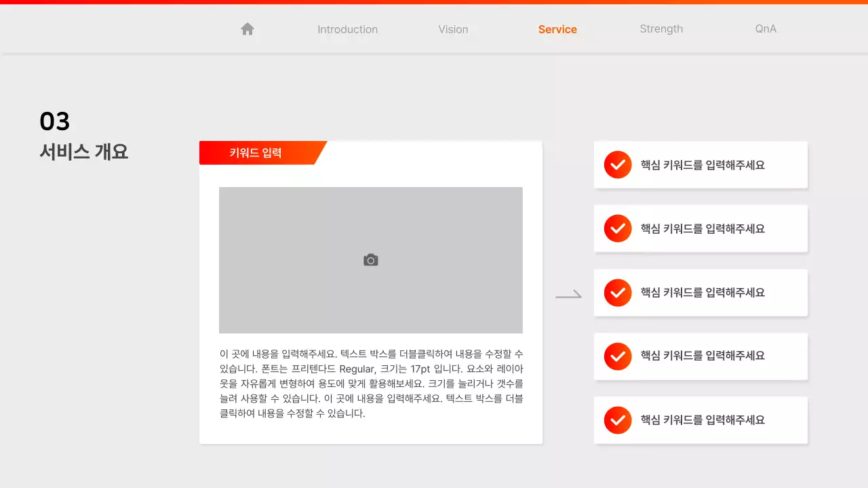The width and height of the screenshot is (868, 488).
Task: Switch to the Introduction section
Action: click(x=347, y=29)
